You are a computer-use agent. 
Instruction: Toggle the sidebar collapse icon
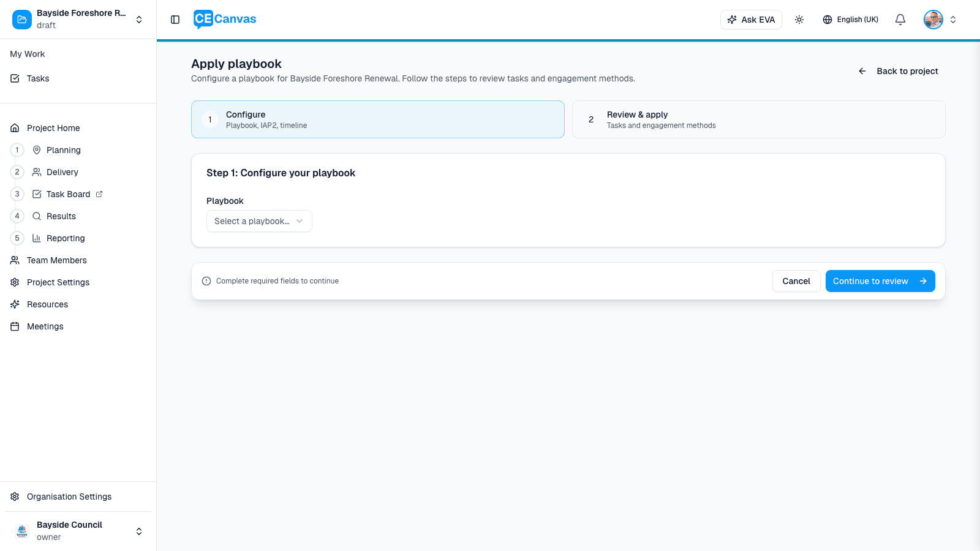pos(175,20)
